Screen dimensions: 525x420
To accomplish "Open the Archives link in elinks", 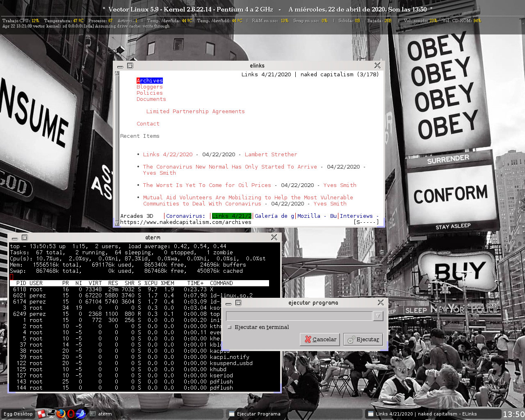I will 150,81.
